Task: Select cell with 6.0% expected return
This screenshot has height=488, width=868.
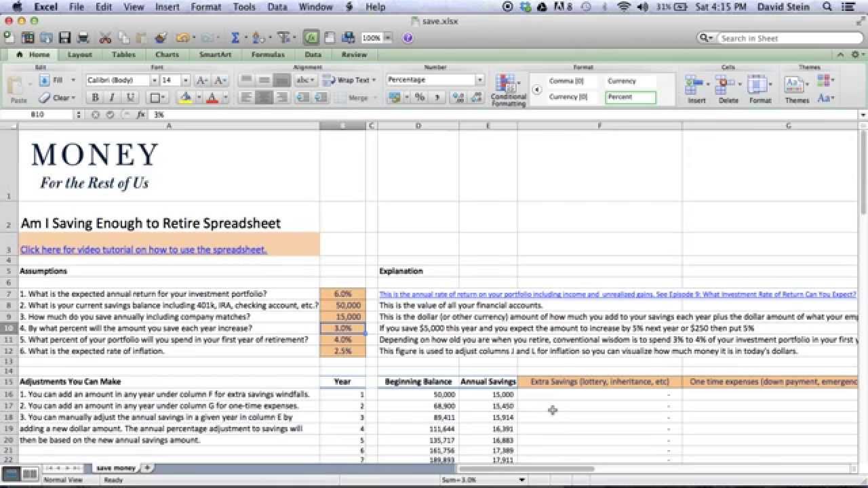Action: tap(342, 294)
